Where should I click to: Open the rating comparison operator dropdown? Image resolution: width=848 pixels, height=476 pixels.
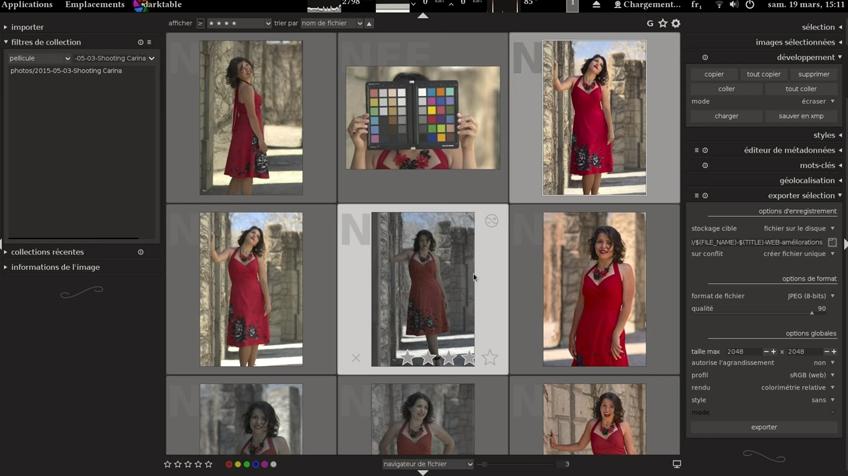(201, 24)
